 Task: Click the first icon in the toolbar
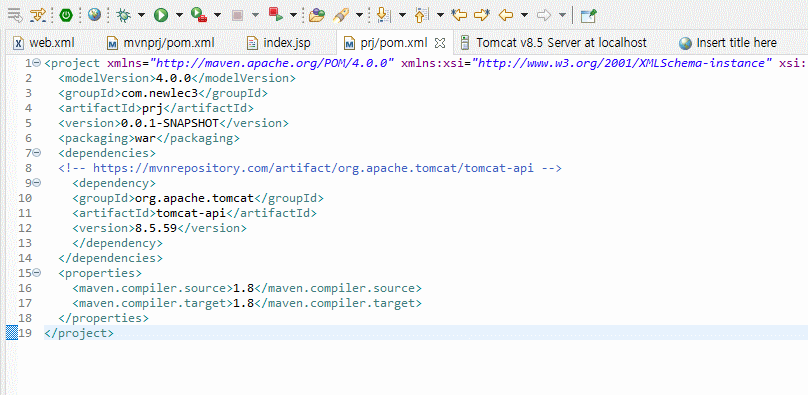tap(15, 15)
